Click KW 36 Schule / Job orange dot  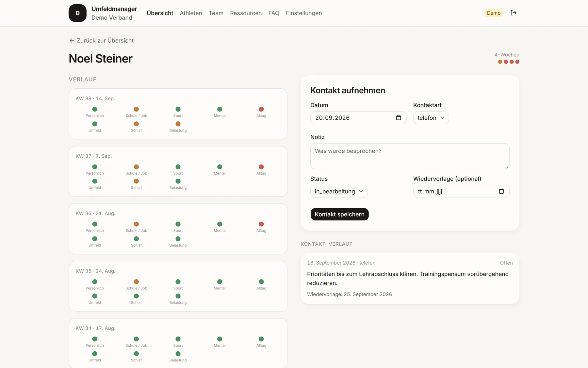point(136,224)
